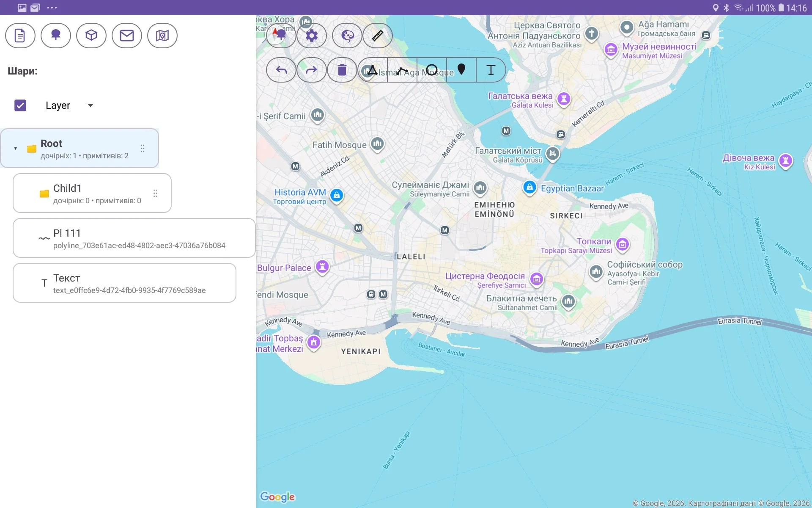Tap the Bulgur Palace marker
812x508 pixels.
[322, 267]
